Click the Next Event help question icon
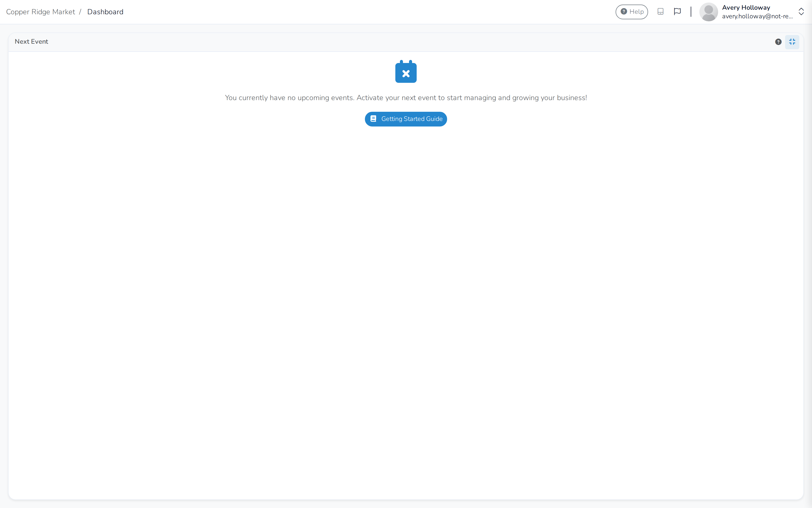Viewport: 812px width, 508px height. tap(778, 42)
